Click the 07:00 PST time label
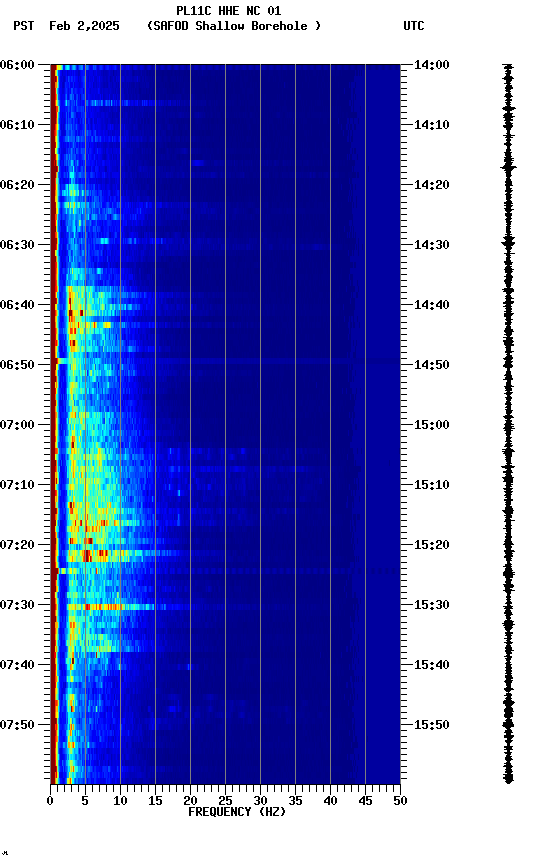Screen dimensions: 552x864 click(x=17, y=425)
